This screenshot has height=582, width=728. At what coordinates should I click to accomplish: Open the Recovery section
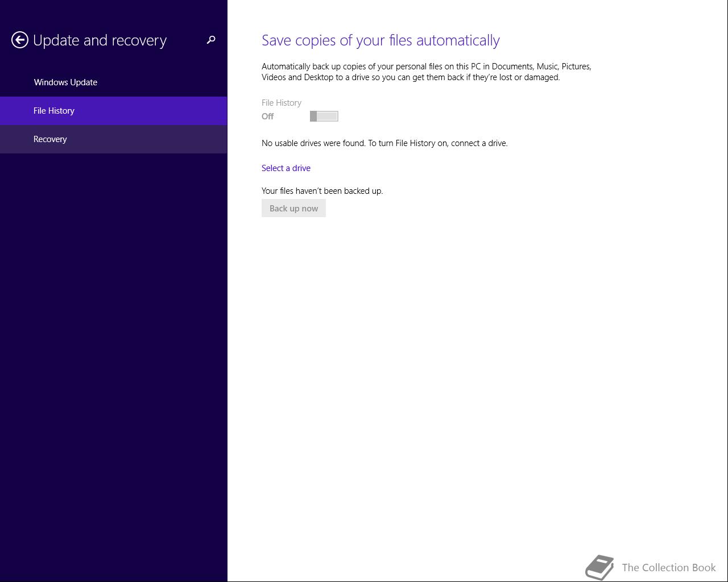[114, 139]
